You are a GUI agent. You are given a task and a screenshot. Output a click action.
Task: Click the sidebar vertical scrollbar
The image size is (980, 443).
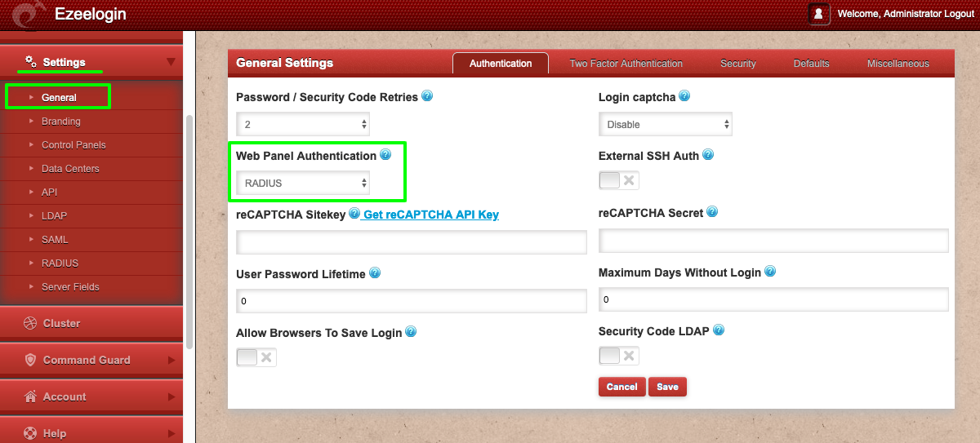pos(189,232)
